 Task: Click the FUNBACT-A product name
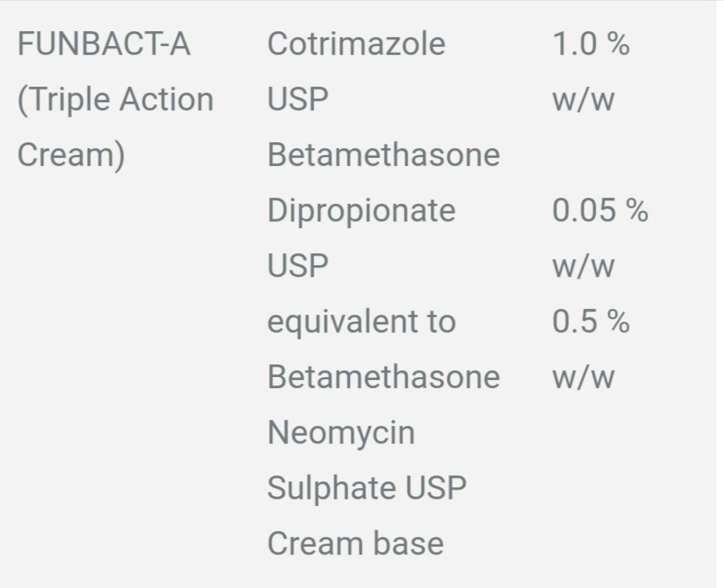tap(104, 44)
